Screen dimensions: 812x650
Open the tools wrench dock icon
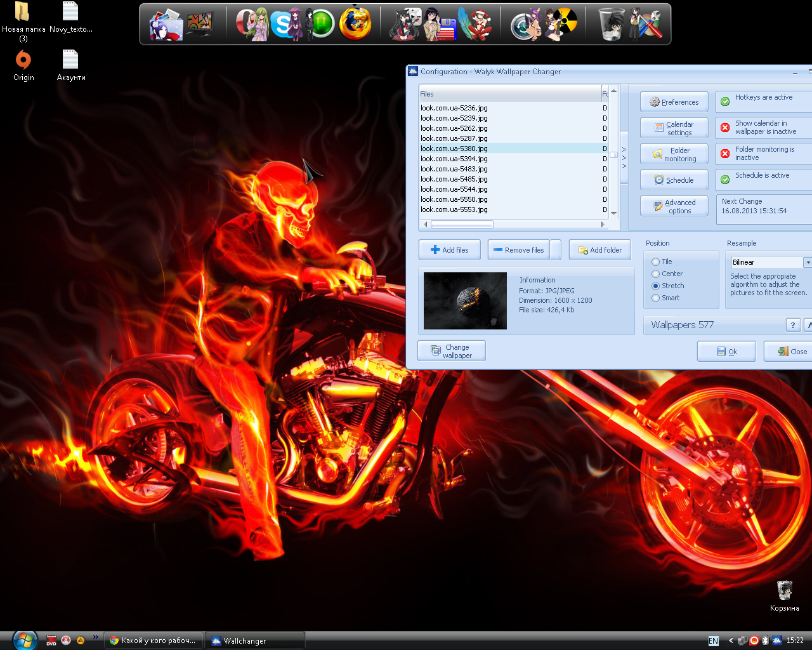pyautogui.click(x=647, y=25)
